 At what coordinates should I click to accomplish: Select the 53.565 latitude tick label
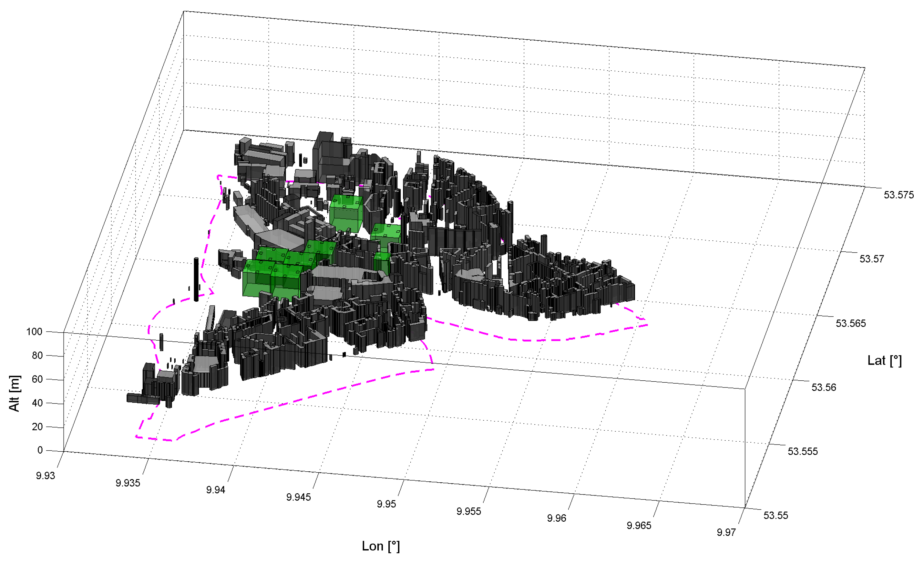850,323
